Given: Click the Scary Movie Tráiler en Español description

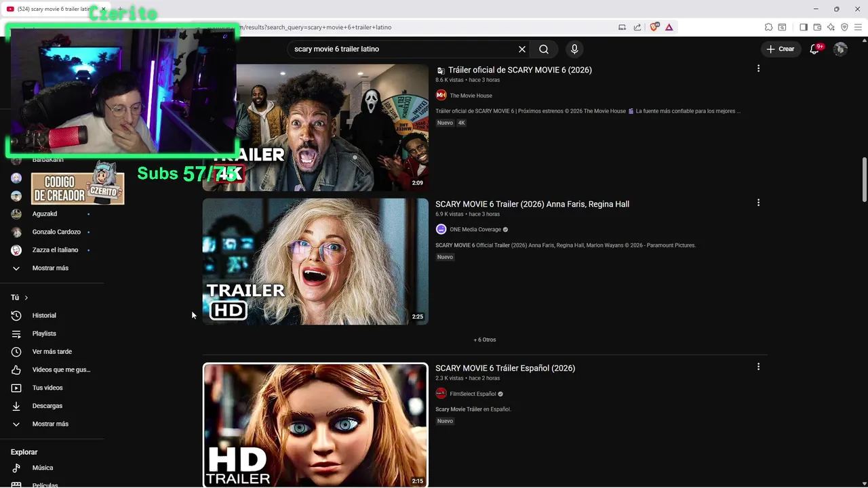Looking at the screenshot, I should (x=473, y=409).
